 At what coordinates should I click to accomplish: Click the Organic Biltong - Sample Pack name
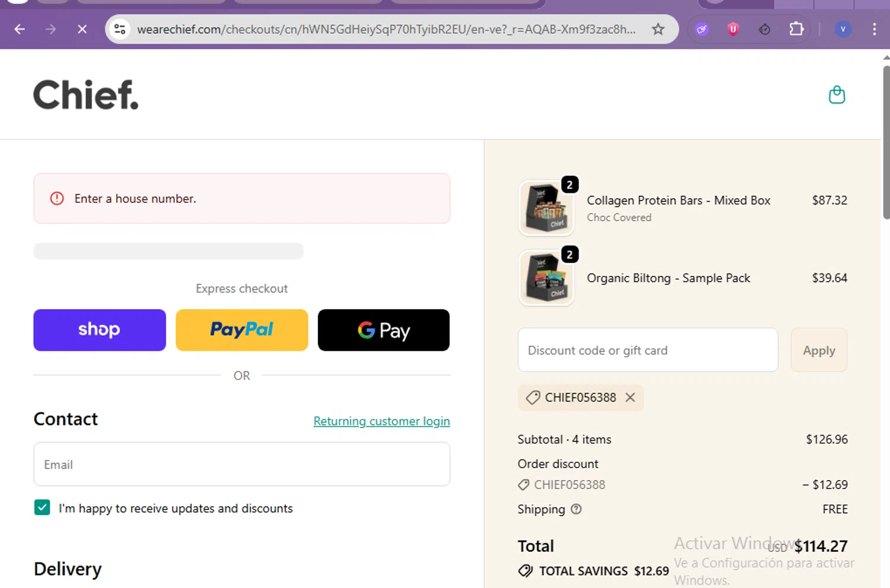(669, 278)
